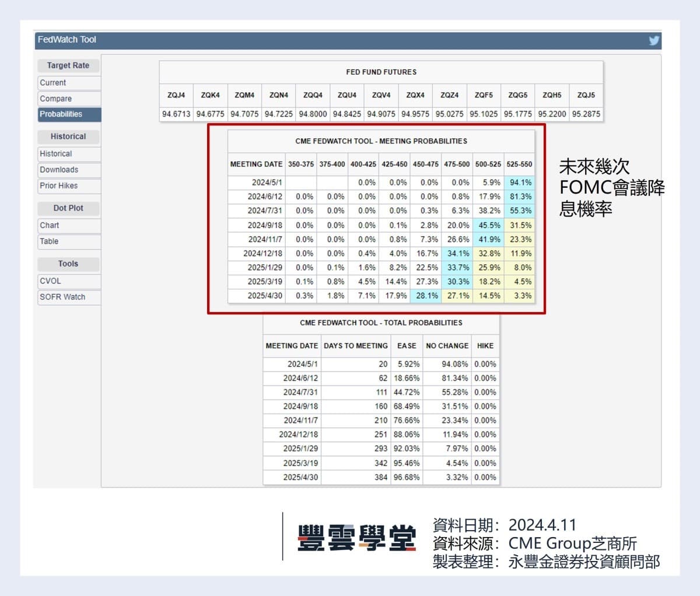Click the Twitter bird icon

[654, 40]
